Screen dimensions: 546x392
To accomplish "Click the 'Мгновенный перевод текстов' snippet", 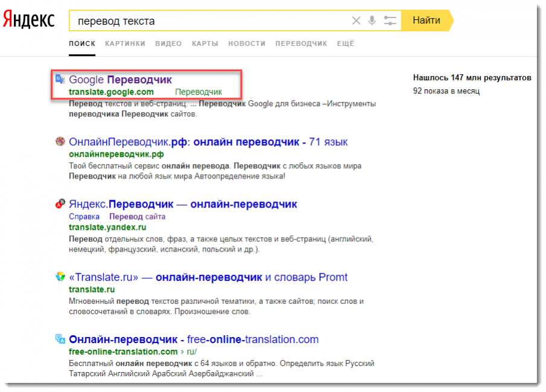I will pyautogui.click(x=216, y=306).
